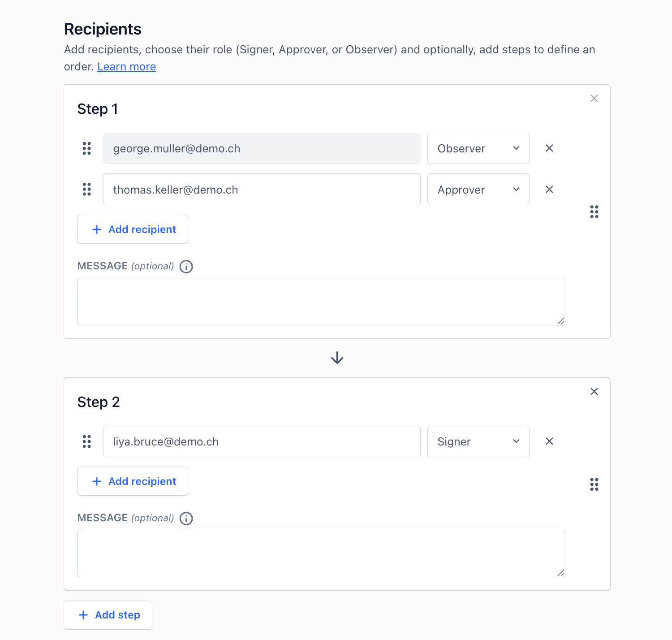Viewport: 672px width, 640px height.
Task: Delete Step 2 with top-right X
Action: click(x=594, y=391)
